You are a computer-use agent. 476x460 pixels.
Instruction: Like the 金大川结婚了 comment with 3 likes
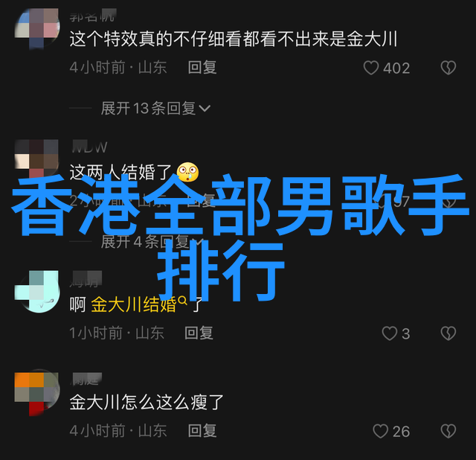390,333
